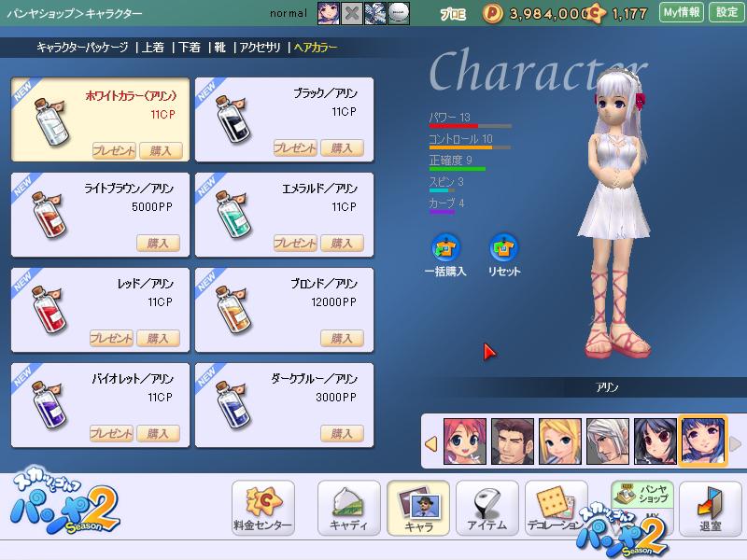Choose the dark blue dye bottle icon
Screen dimensions: 747x560
tap(233, 405)
